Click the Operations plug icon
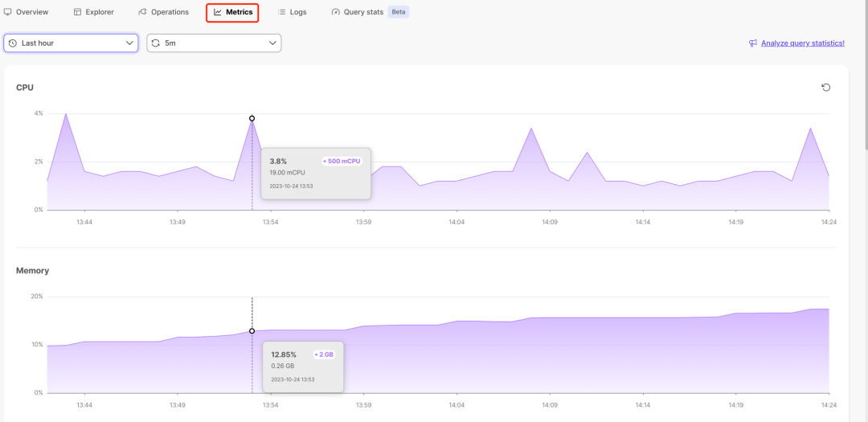This screenshot has width=868, height=422. [143, 11]
